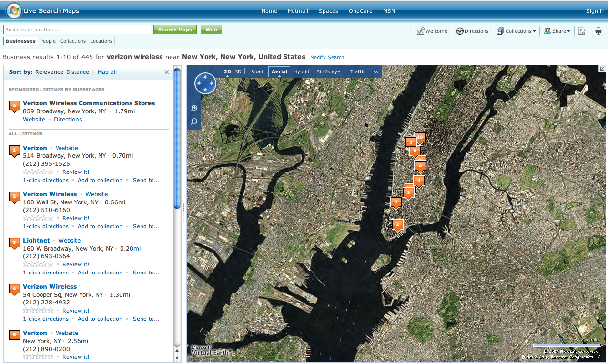608x364 pixels.
Task: Click the Search Maps button
Action: pos(175,30)
